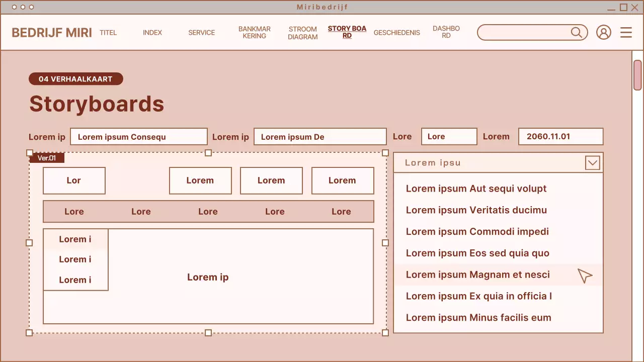The height and width of the screenshot is (362, 644).
Task: Switch to the STORYBOARD tab
Action: [347, 32]
